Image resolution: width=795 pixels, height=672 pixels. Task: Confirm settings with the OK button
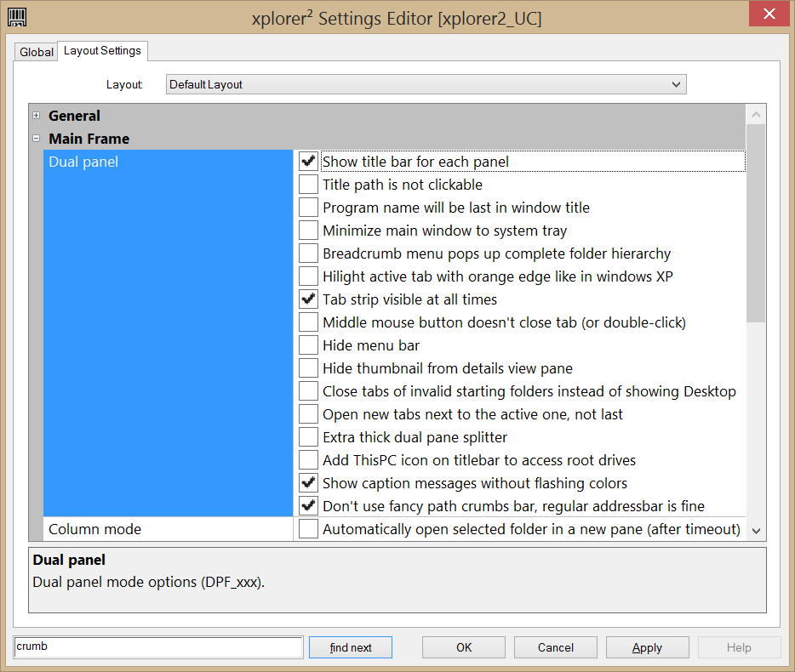pos(463,647)
